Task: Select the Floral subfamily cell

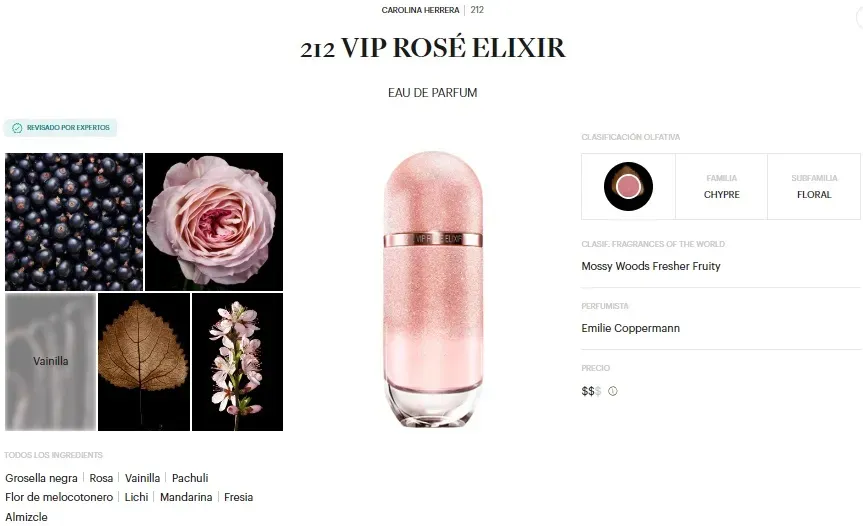Action: point(814,187)
